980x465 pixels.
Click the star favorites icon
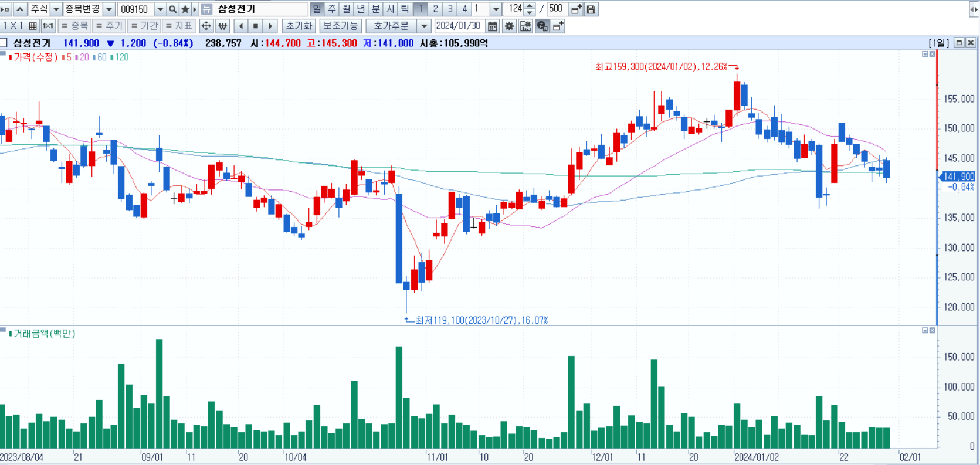pyautogui.click(x=185, y=9)
